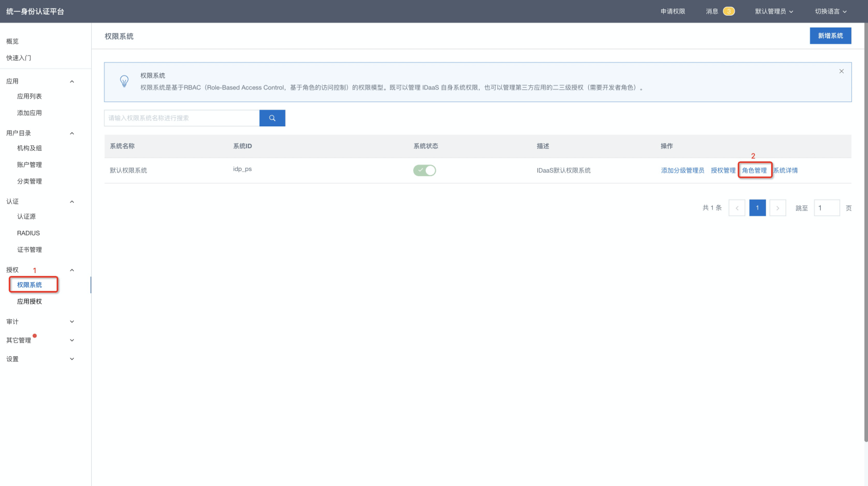Click 系统详情 link
This screenshot has width=868, height=486.
coord(785,170)
